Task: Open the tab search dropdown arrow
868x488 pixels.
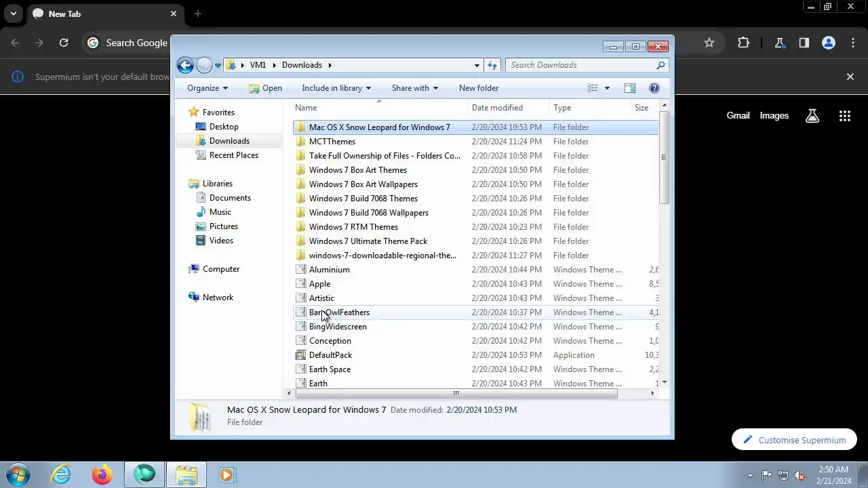Action: pos(14,14)
